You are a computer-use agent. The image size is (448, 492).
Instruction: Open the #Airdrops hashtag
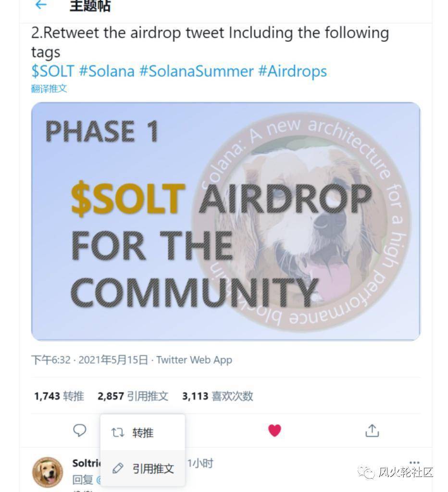(x=292, y=71)
